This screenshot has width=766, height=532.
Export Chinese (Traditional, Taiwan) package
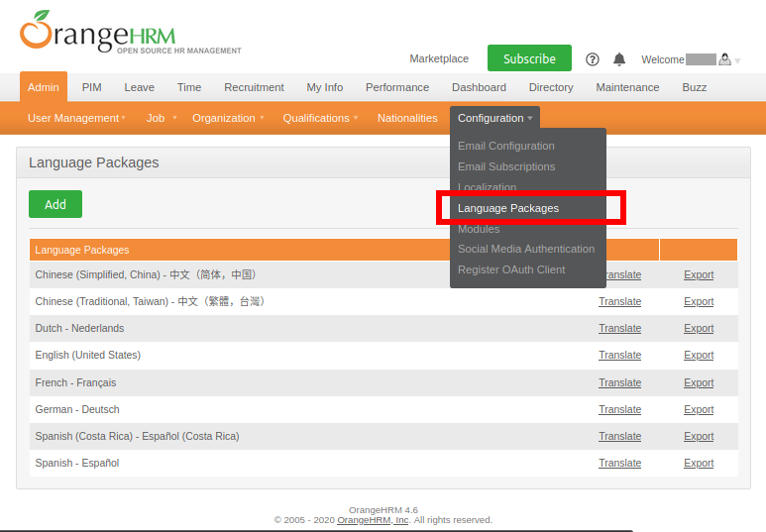[699, 301]
